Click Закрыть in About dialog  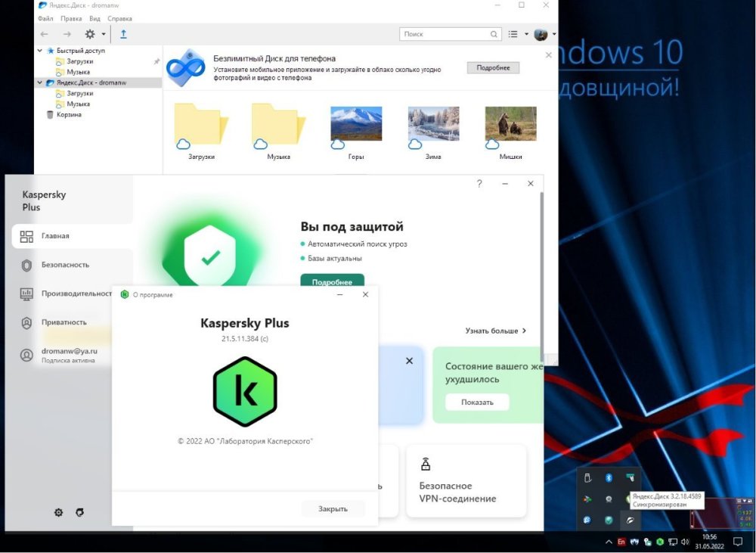[x=333, y=508]
